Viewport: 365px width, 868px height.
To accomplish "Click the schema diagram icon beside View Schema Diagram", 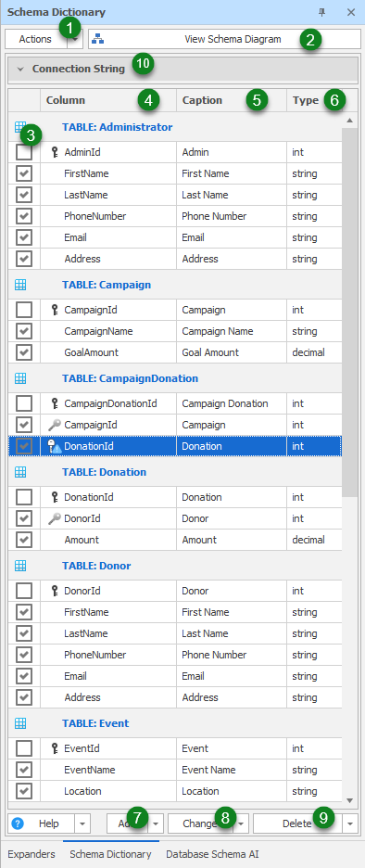I will (x=98, y=39).
